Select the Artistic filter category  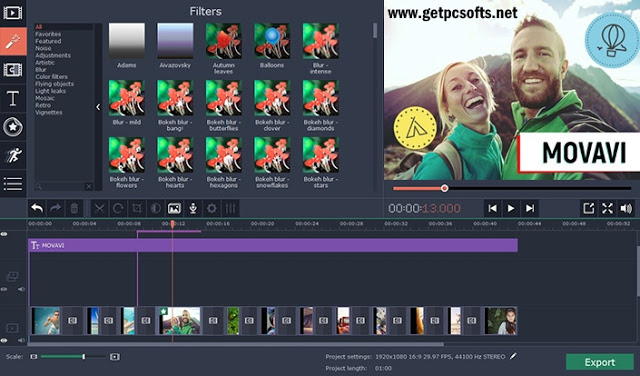click(45, 62)
